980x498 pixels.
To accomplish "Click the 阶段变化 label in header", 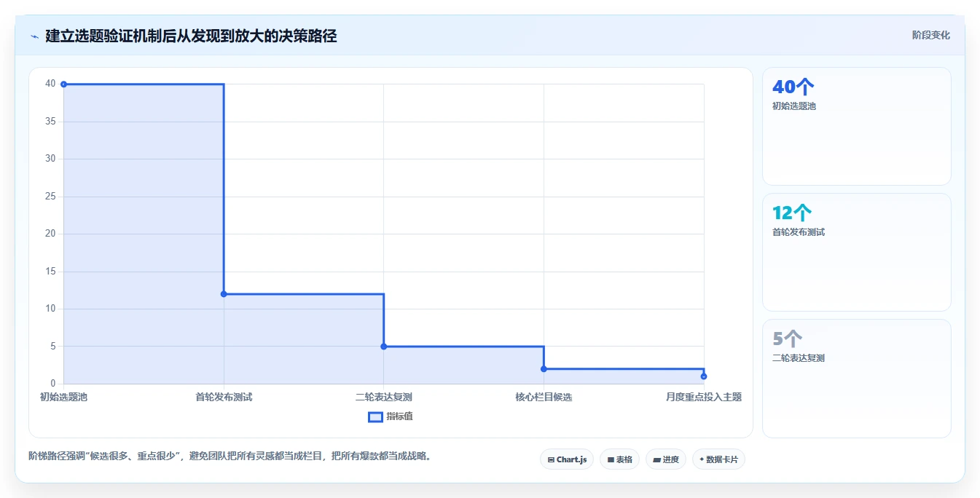I will 930,35.
